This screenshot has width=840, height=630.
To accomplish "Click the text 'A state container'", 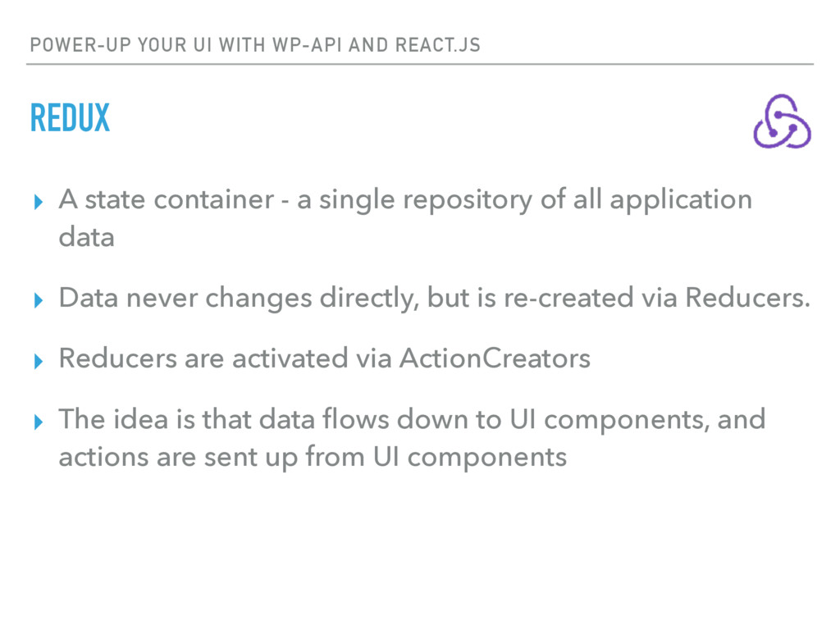I will [166, 199].
